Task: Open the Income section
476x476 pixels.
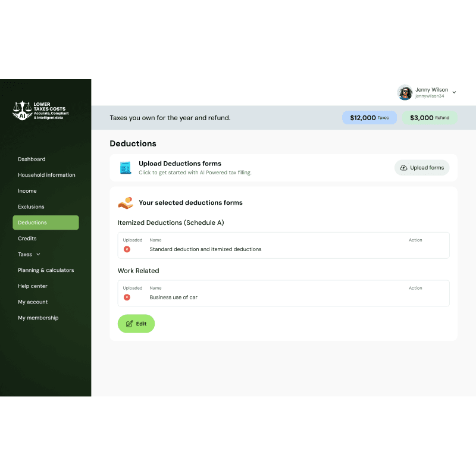Action: click(27, 191)
